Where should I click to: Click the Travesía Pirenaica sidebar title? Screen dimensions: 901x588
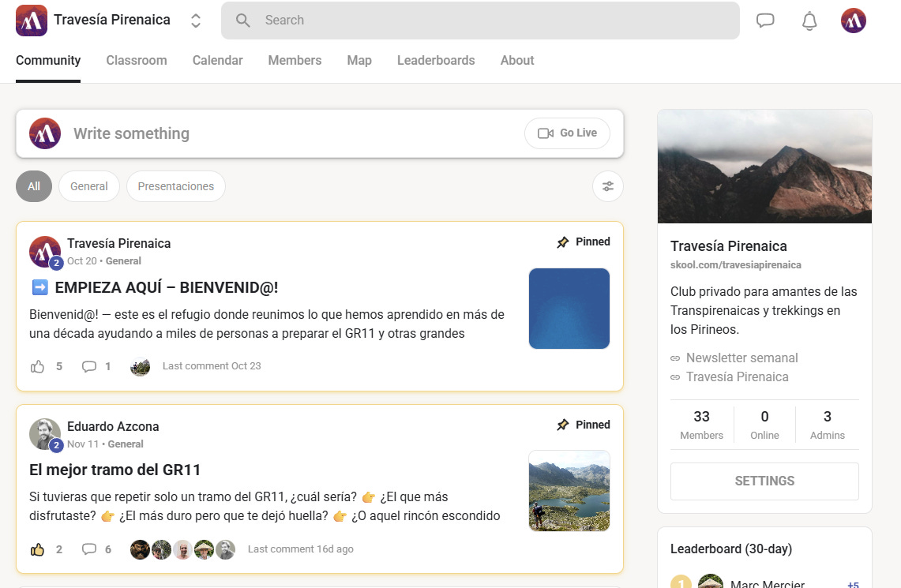click(729, 246)
